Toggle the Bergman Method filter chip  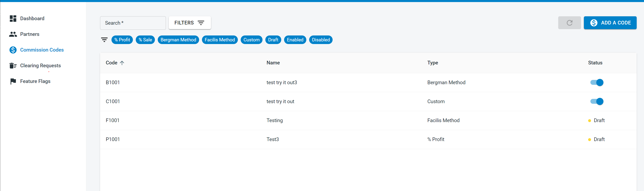[178, 40]
